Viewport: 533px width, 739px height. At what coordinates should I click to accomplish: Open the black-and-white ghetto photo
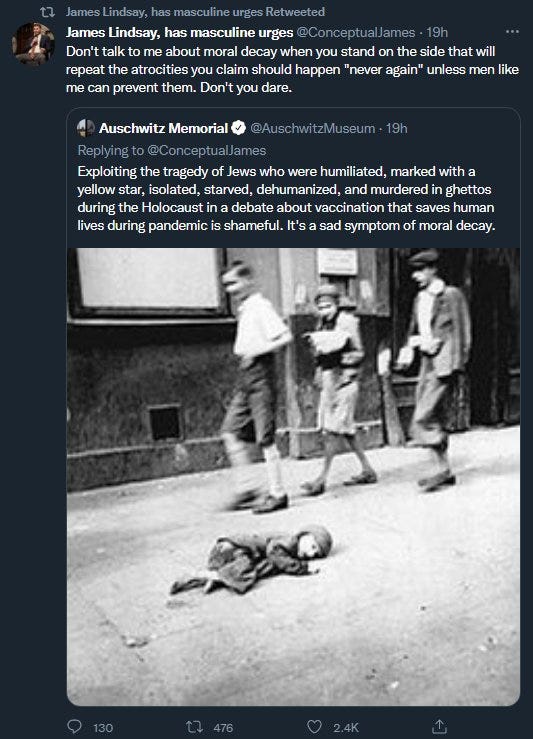coord(294,476)
